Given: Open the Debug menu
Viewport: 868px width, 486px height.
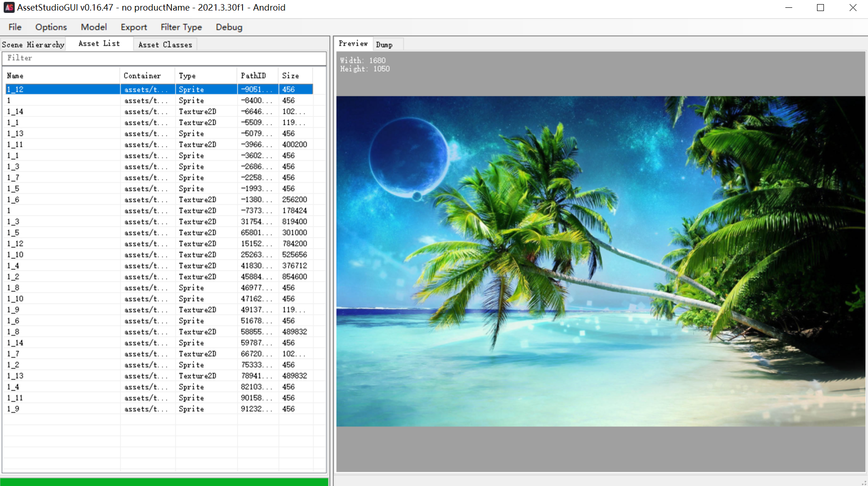Looking at the screenshot, I should 229,27.
